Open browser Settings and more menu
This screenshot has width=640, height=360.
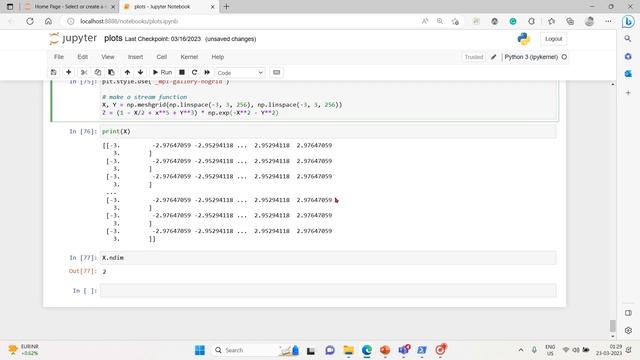(x=608, y=21)
